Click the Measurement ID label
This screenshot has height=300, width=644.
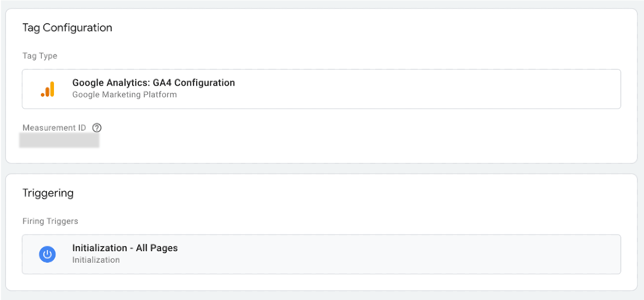[x=54, y=128]
